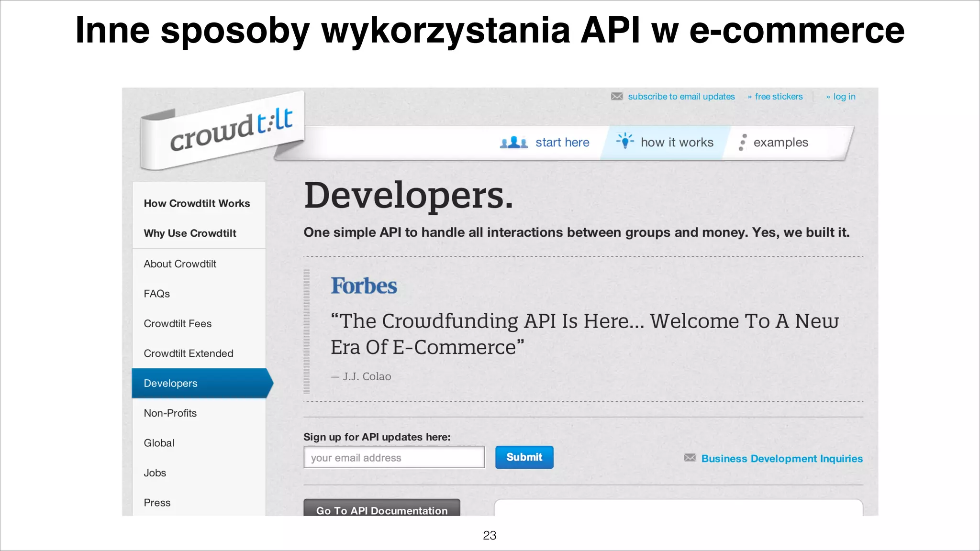The height and width of the screenshot is (551, 980).
Task: Click Go To API Documentation button
Action: [382, 507]
